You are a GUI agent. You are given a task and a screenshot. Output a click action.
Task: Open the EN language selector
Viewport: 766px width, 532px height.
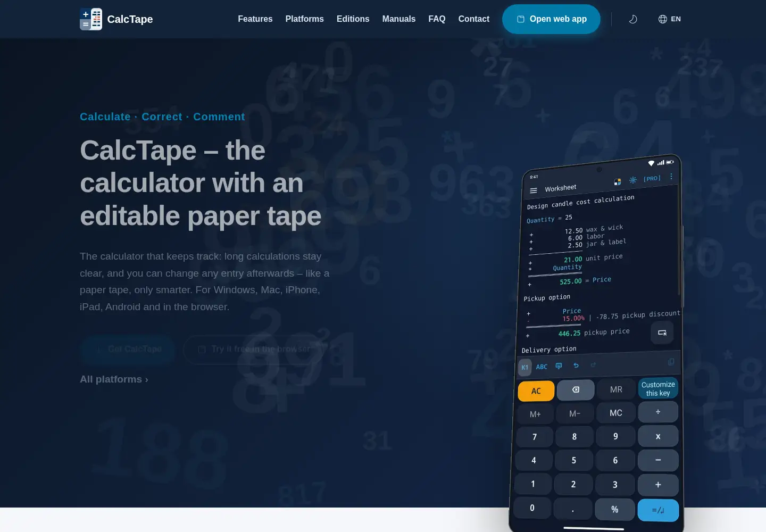click(x=670, y=19)
